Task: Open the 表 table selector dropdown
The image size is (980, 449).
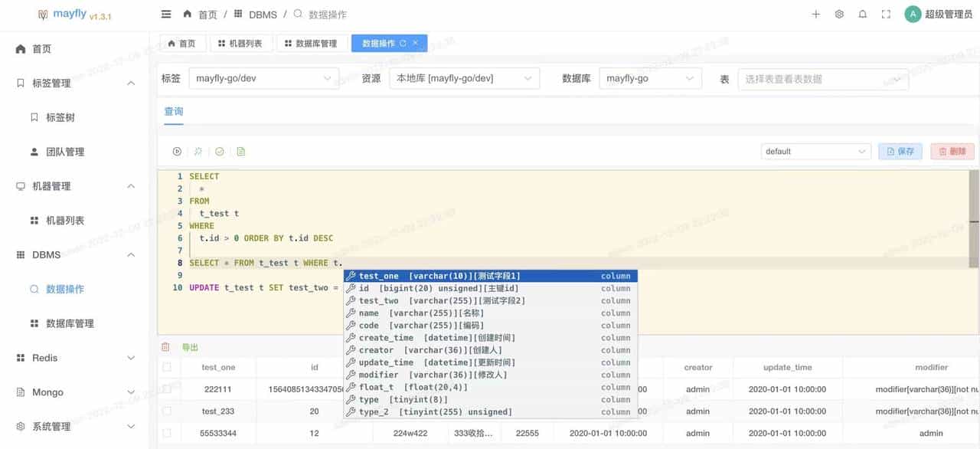Action: tap(823, 77)
